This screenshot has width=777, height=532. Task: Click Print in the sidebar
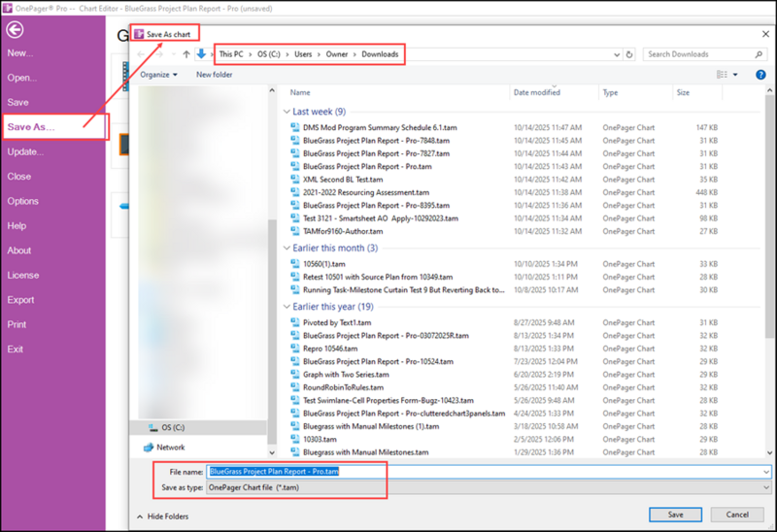pos(17,324)
